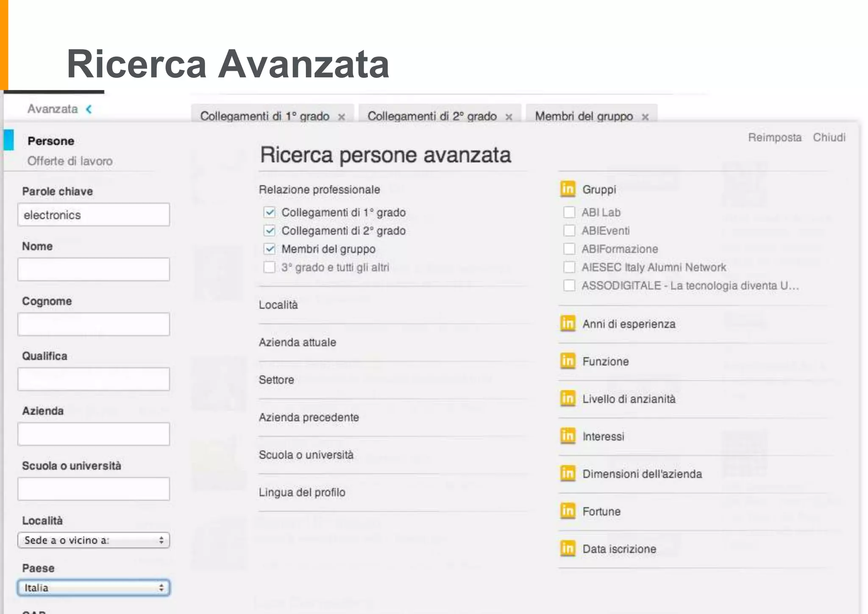Open the Sede a o vicino a dropdown
The image size is (868, 614).
(94, 540)
